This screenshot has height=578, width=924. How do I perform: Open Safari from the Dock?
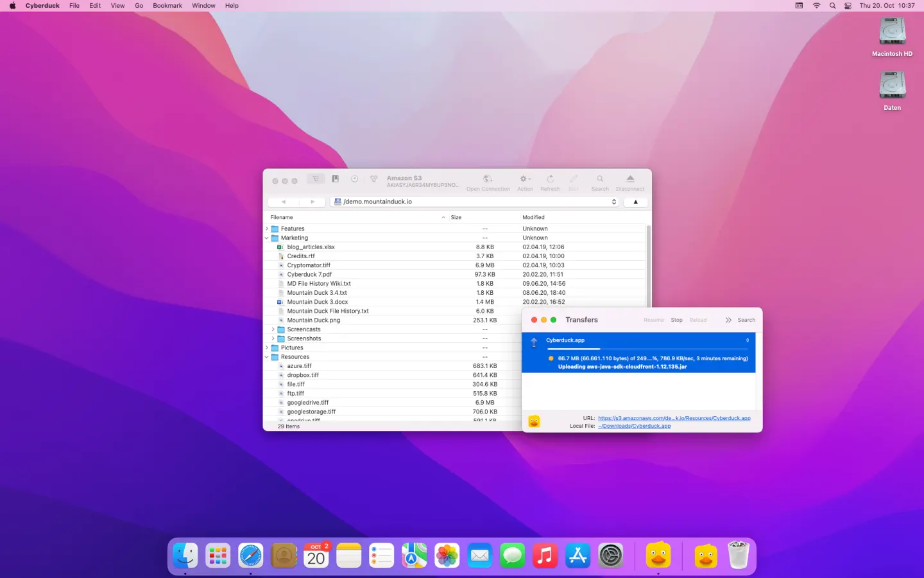[x=251, y=556]
